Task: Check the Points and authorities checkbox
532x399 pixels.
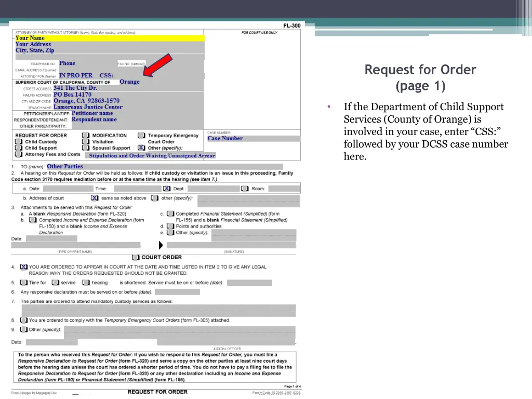Action: click(x=170, y=226)
